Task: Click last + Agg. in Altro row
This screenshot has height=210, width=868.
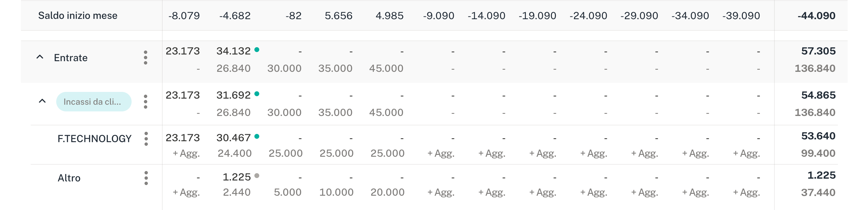Action: pyautogui.click(x=746, y=192)
